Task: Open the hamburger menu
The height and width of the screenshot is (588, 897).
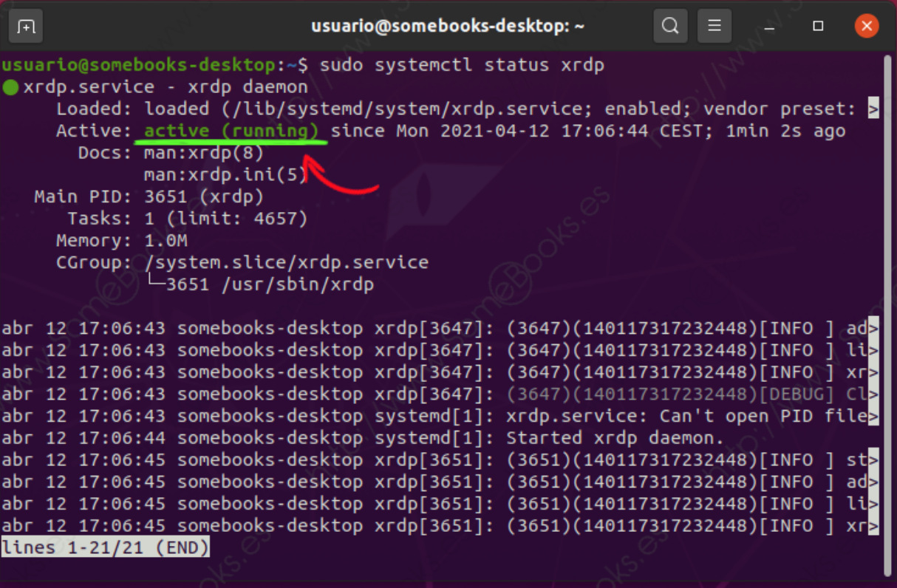Action: (x=714, y=27)
